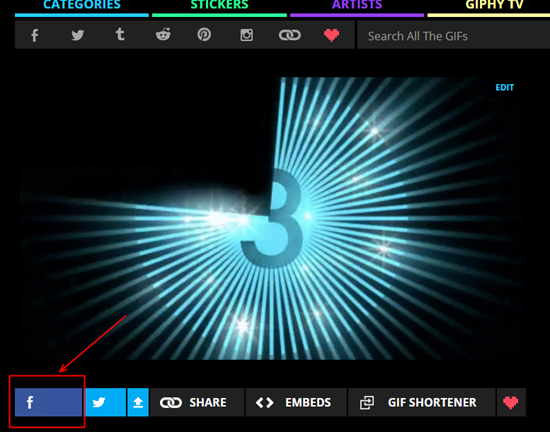Switch to the STICKERS tab
Viewport: 550px width, 432px height.
pyautogui.click(x=219, y=6)
